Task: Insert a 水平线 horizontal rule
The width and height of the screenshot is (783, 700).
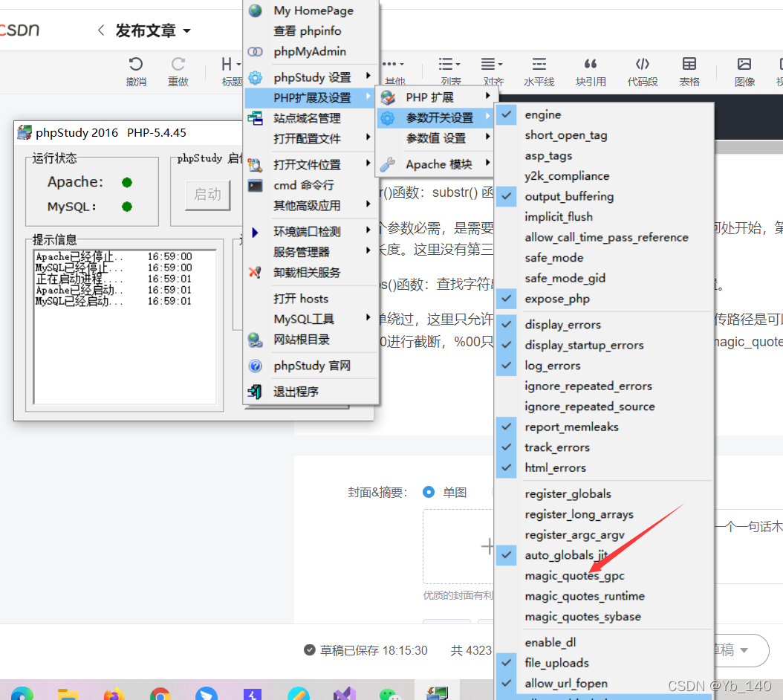Action: click(539, 65)
